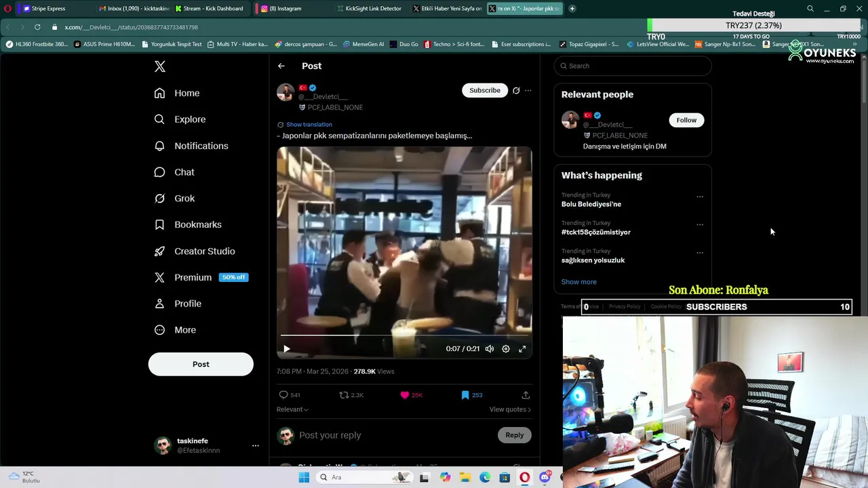Play the video in the post
This screenshot has height=488, width=868.
coord(286,349)
